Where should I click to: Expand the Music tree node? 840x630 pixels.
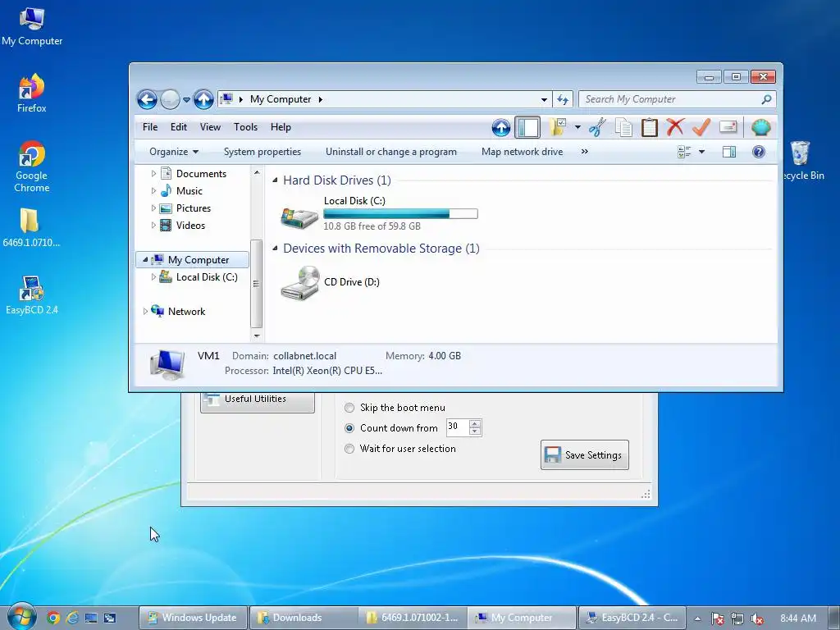(153, 190)
